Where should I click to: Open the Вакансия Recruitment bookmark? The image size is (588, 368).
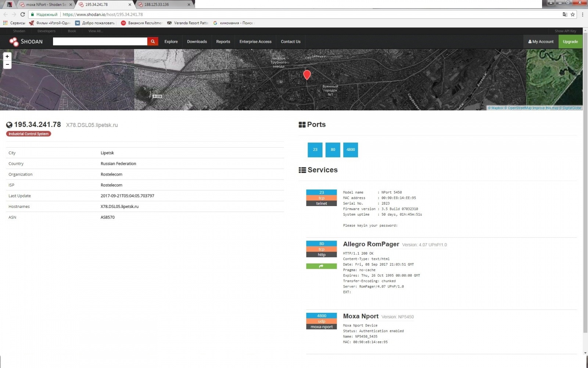141,23
